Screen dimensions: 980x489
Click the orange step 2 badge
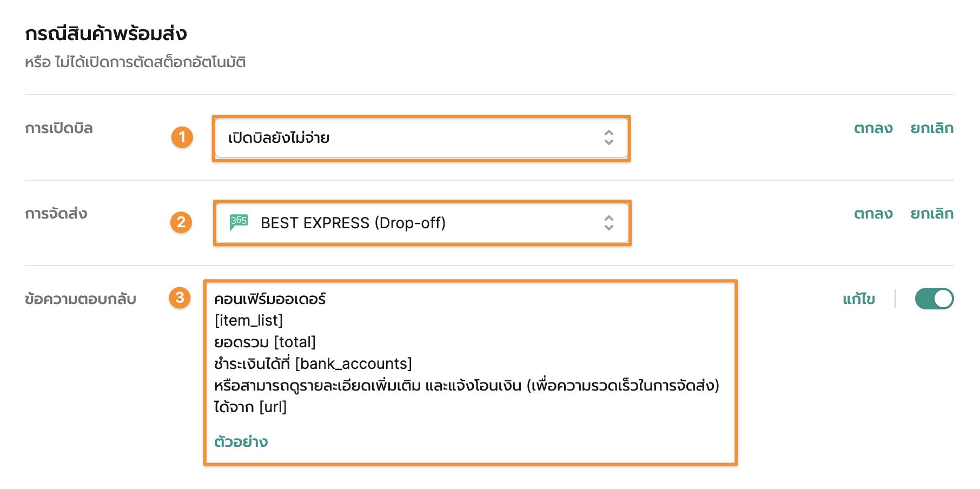[181, 222]
